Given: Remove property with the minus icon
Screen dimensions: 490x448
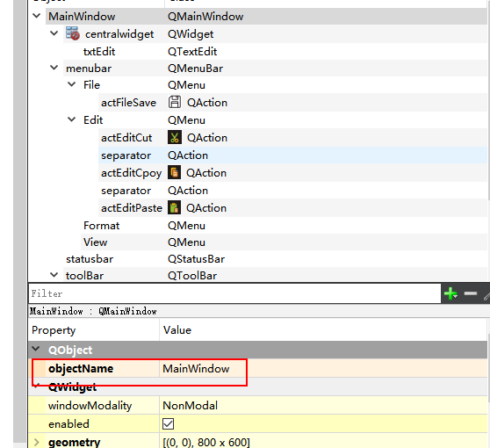Looking at the screenshot, I should pos(471,293).
